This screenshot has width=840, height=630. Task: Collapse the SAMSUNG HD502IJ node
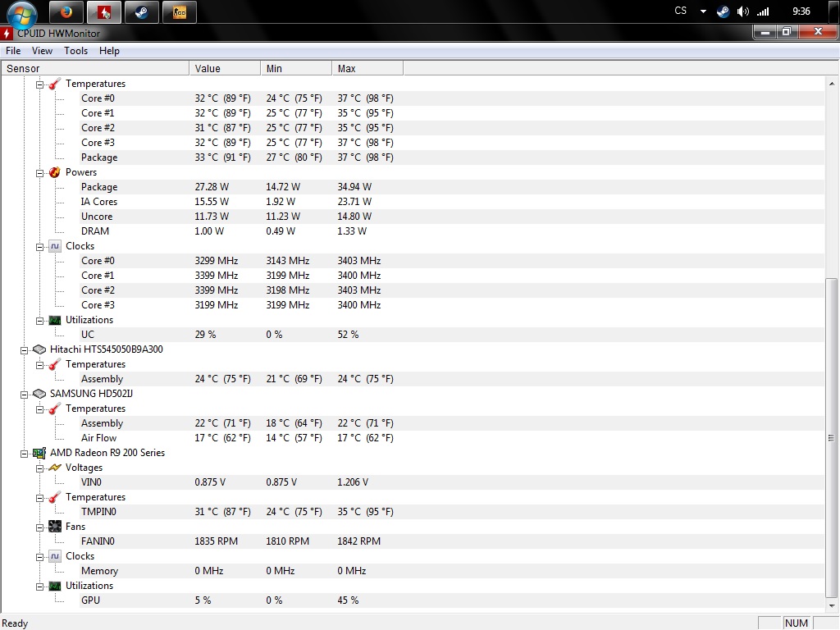click(24, 395)
